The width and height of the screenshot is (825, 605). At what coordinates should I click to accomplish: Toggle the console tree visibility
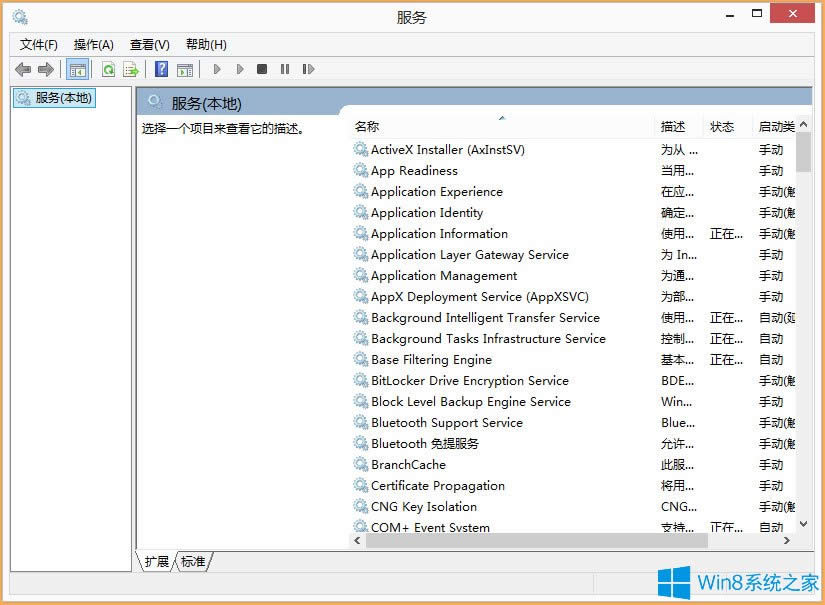77,69
